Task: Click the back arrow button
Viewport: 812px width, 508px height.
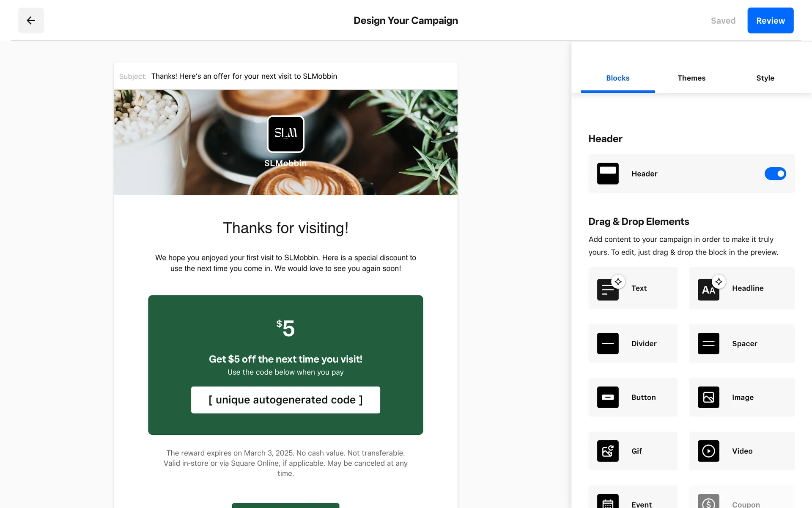Action: click(31, 20)
